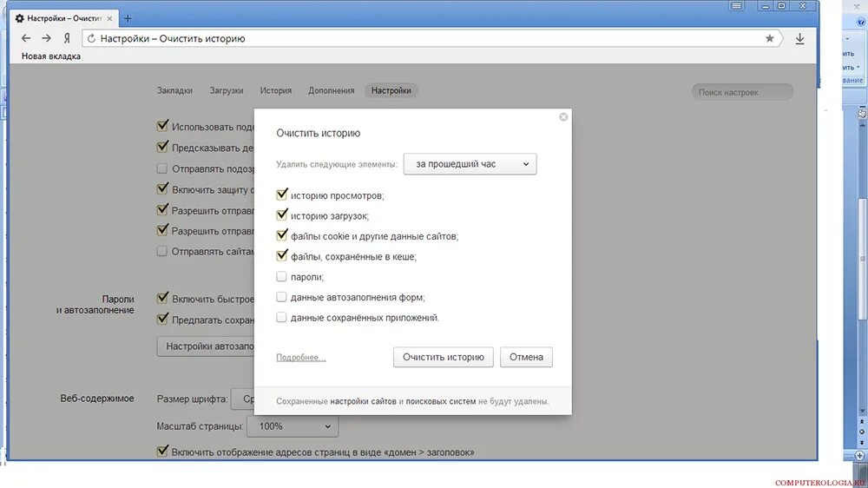The width and height of the screenshot is (868, 488).
Task: Open the за прошедший час dropdown
Action: (x=470, y=164)
